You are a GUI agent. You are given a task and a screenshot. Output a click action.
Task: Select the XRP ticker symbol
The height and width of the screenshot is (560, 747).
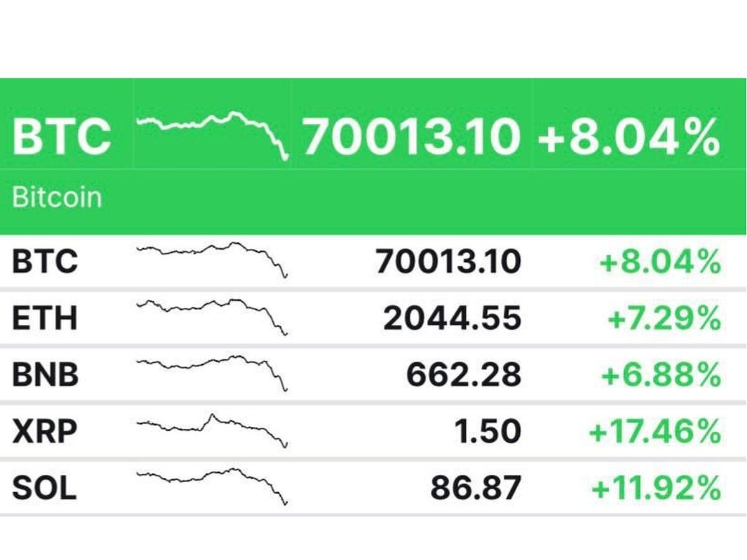click(x=45, y=431)
